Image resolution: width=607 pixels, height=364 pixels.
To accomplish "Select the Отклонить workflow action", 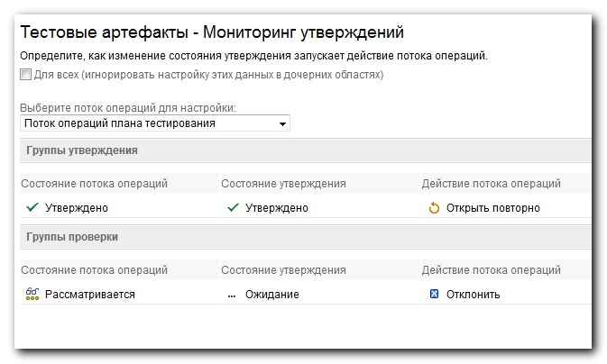I will pyautogui.click(x=473, y=295).
